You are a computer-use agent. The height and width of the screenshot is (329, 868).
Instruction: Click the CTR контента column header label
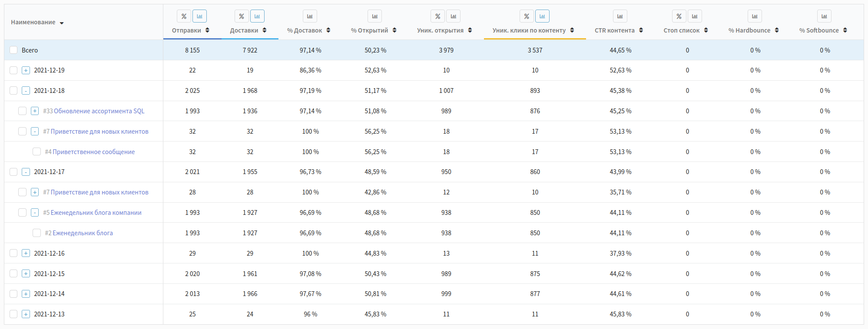click(614, 30)
